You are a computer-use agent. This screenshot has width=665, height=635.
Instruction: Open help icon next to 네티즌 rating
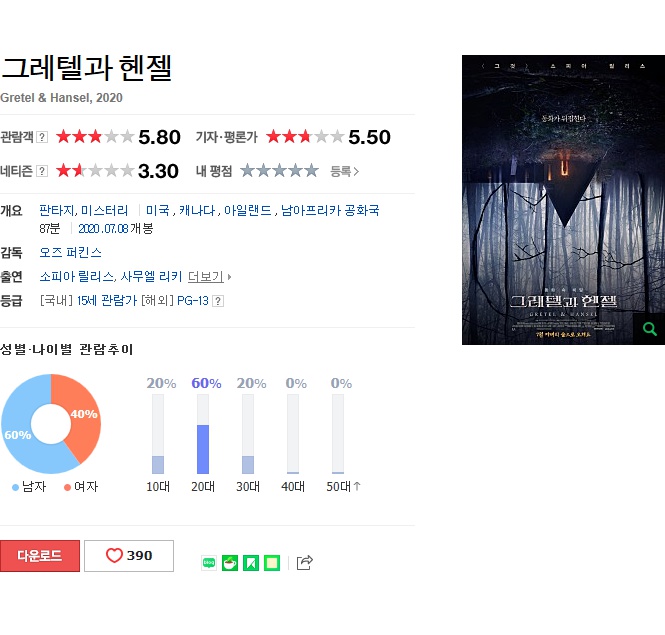tap(42, 171)
